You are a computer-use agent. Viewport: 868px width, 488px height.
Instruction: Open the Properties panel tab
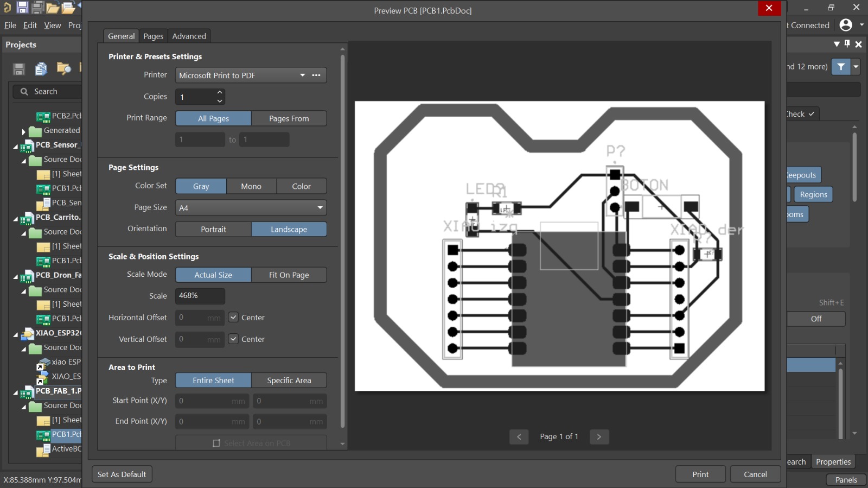[833, 461]
